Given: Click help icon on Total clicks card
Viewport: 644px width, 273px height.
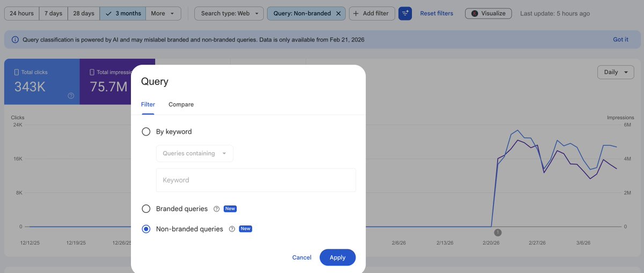Looking at the screenshot, I should coord(71,95).
